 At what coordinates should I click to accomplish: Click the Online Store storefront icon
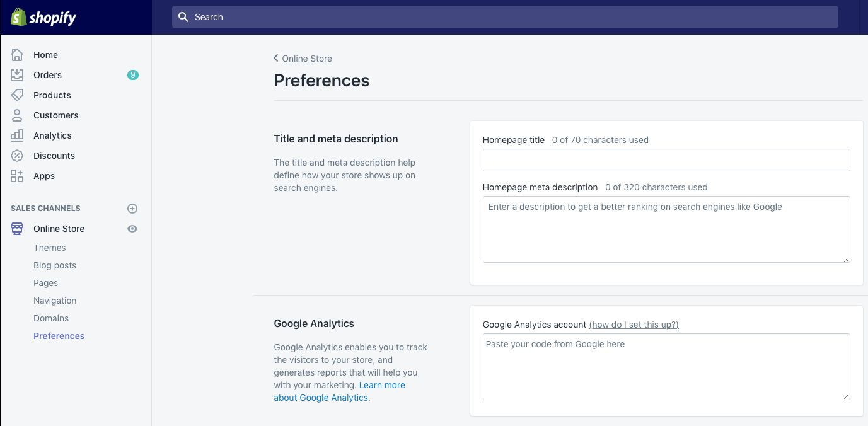pyautogui.click(x=17, y=229)
